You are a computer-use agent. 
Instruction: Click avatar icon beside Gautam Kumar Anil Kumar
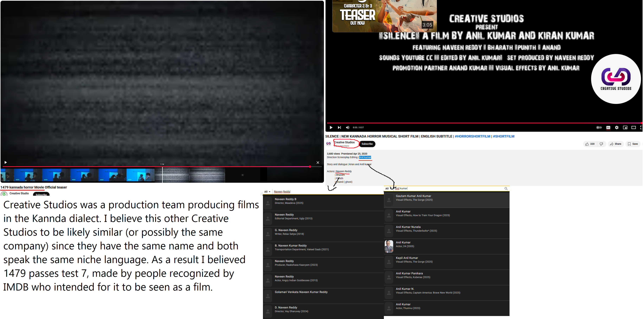click(x=389, y=200)
